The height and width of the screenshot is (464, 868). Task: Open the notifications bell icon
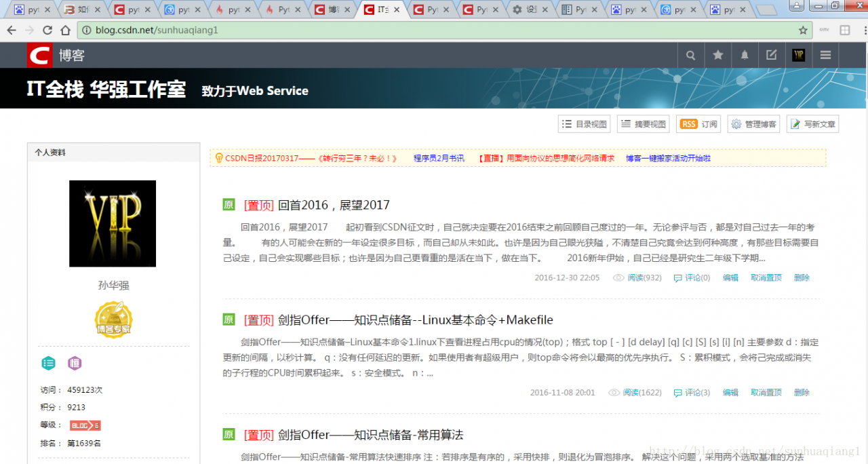745,55
